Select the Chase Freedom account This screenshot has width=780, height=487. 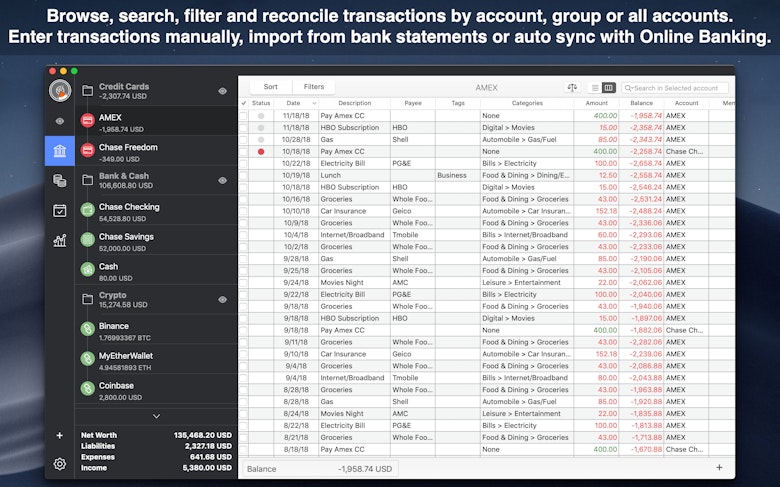pyautogui.click(x=156, y=151)
